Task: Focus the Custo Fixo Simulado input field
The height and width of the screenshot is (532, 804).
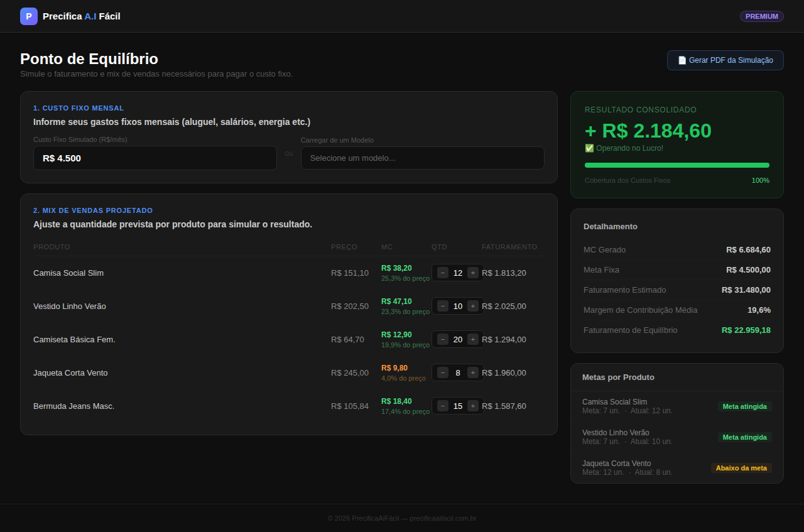Action: point(155,158)
